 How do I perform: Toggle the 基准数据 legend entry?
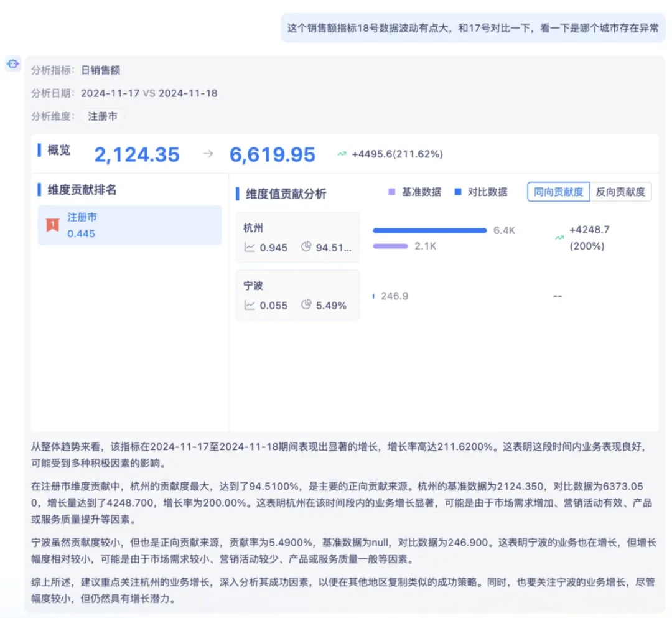tap(414, 192)
